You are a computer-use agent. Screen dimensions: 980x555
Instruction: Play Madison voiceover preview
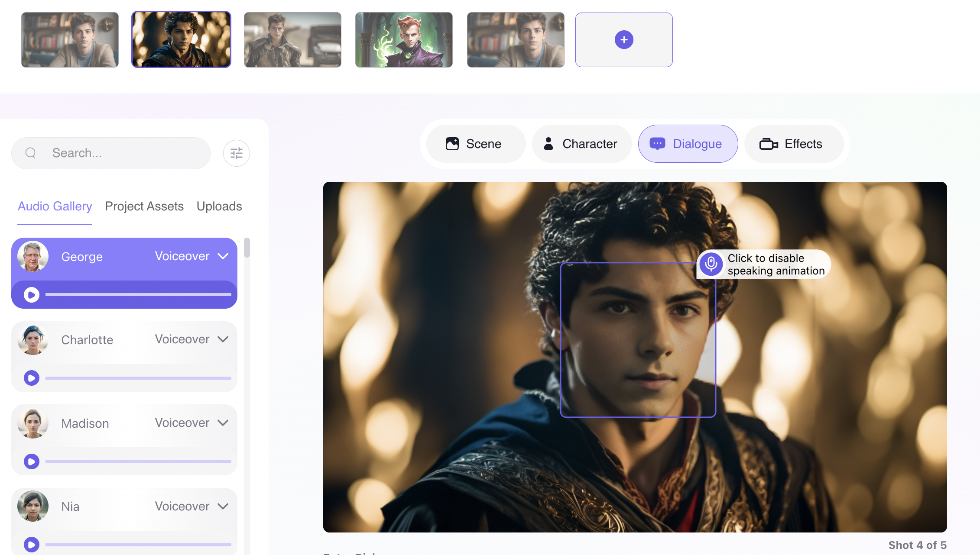31,461
